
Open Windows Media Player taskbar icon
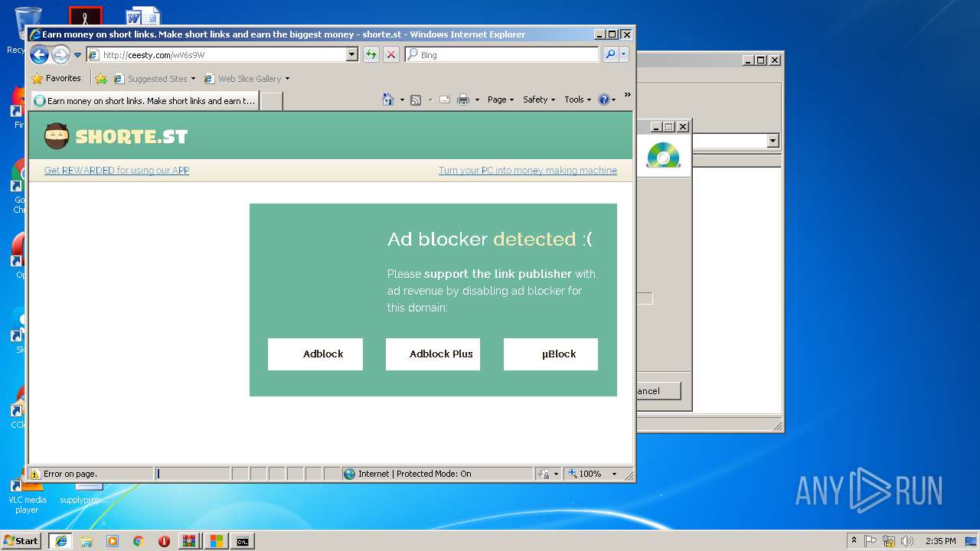pos(113,540)
